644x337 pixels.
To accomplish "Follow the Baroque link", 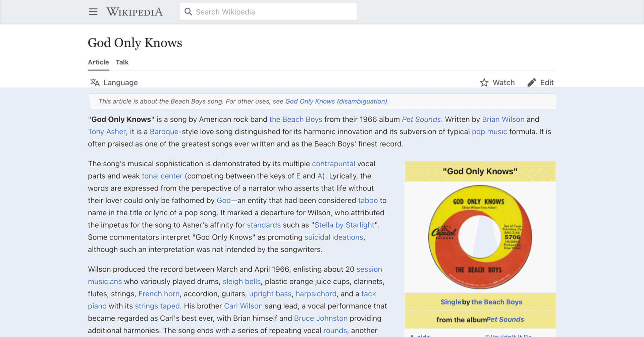I will (x=164, y=132).
